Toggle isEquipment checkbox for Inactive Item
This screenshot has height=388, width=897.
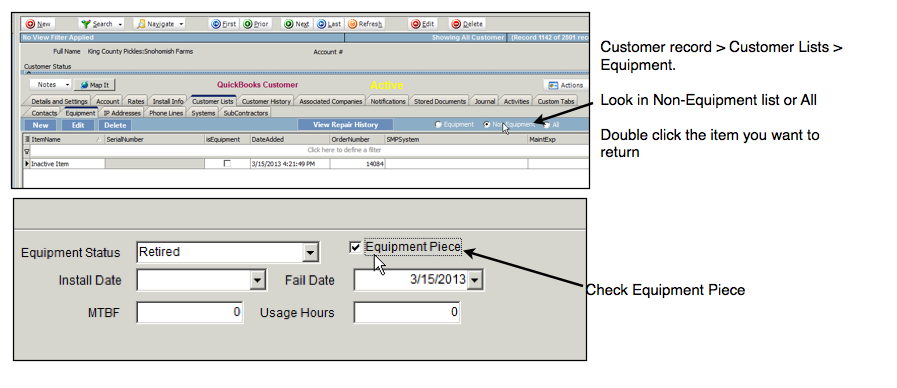[227, 164]
